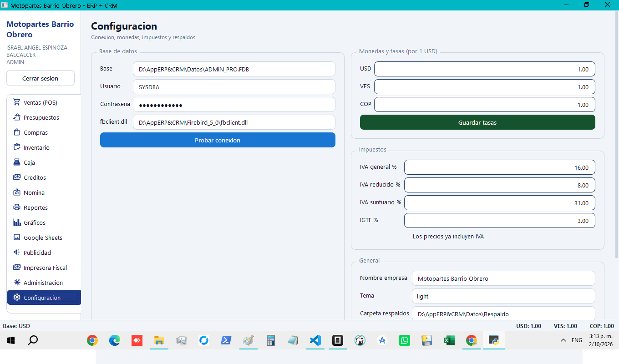Click the ENG language indicator

577,340
